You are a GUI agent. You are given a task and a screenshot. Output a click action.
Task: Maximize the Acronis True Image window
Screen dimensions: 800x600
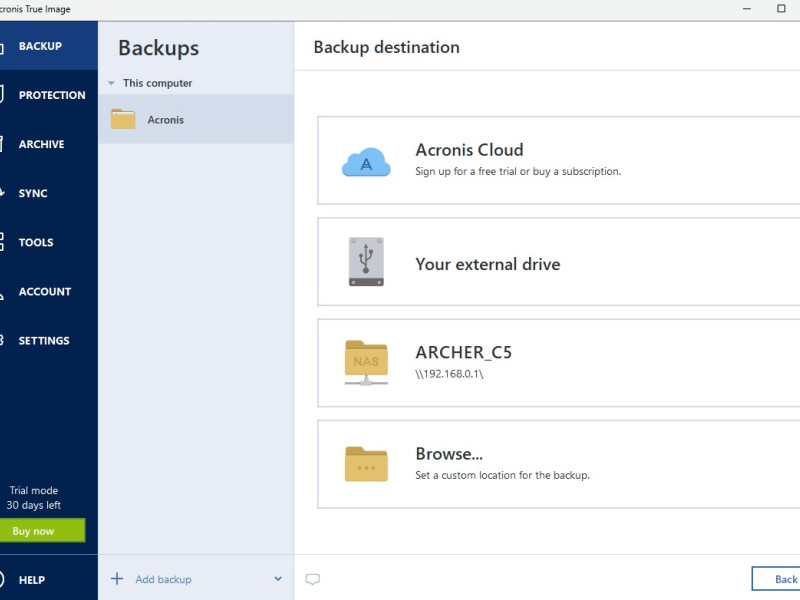click(781, 8)
